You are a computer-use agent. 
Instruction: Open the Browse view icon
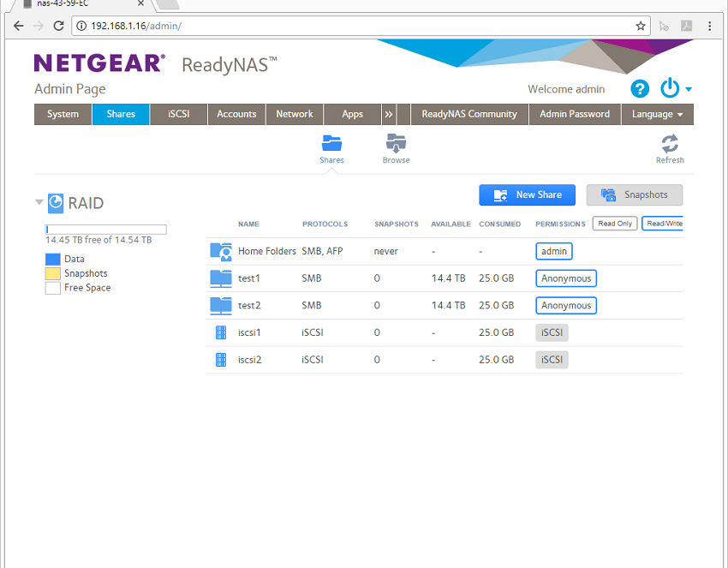tap(396, 143)
